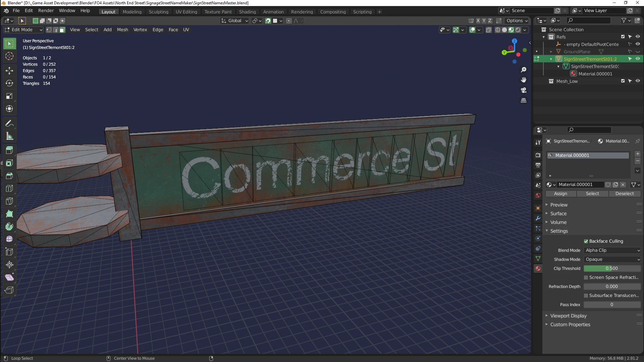The image size is (644, 362).
Task: Open the File menu
Action: (x=16, y=11)
